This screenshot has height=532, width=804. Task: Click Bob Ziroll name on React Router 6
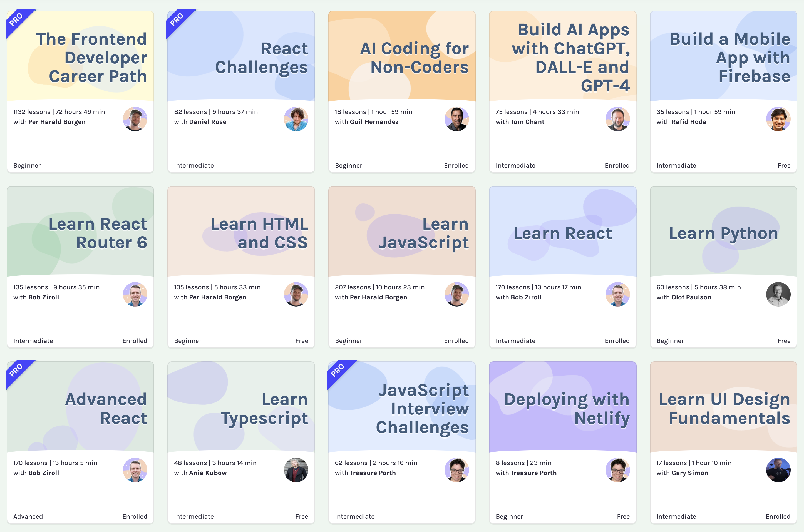click(x=43, y=297)
